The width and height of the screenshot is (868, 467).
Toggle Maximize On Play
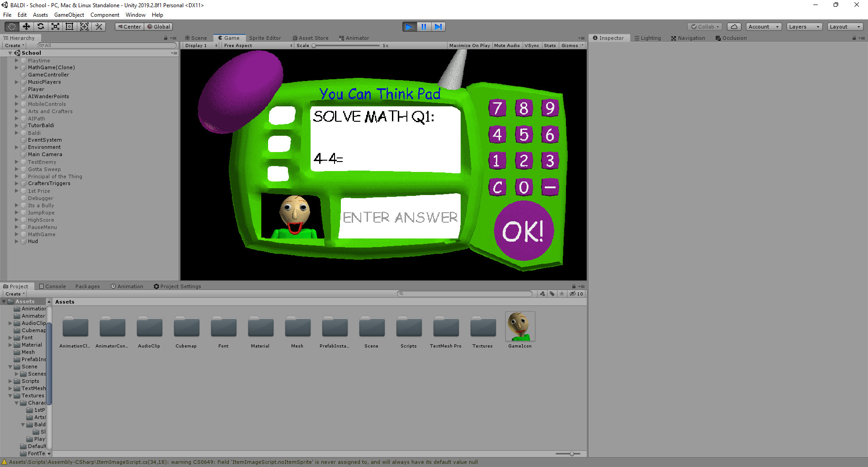469,45
